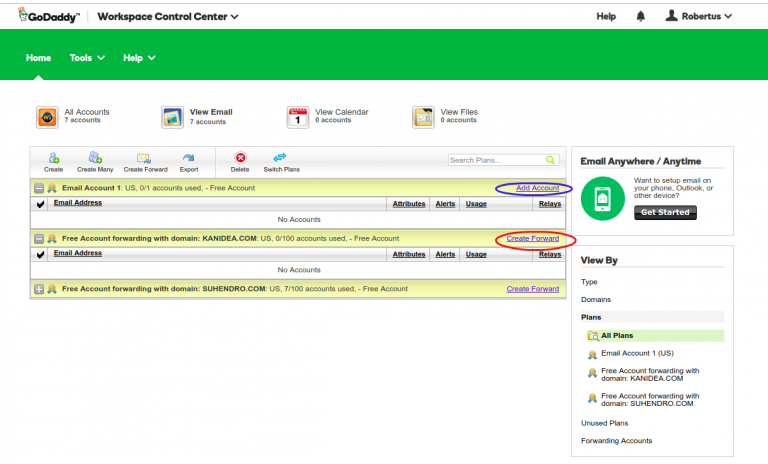Click the red Delete toolbar icon
Viewport: 768px width, 464px height.
(240, 158)
